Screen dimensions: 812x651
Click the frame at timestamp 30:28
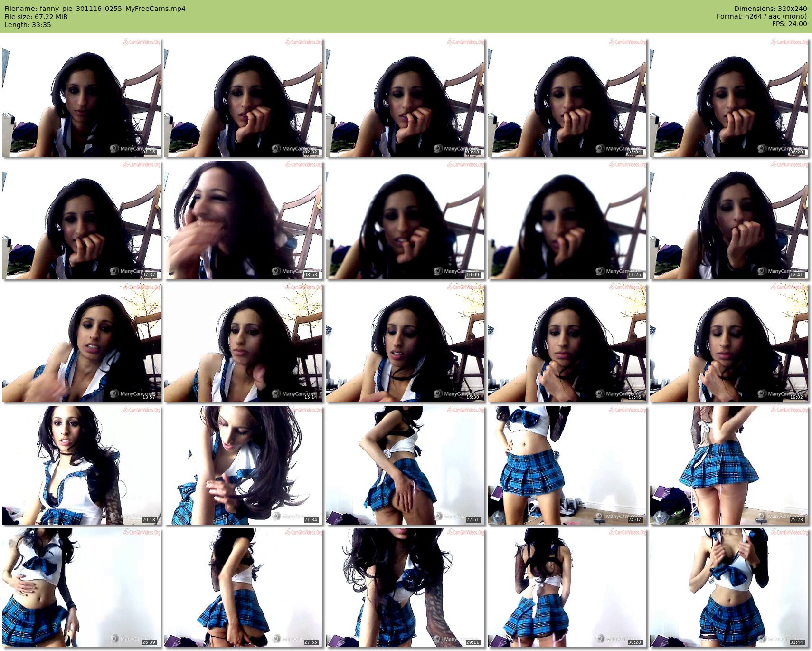point(567,588)
